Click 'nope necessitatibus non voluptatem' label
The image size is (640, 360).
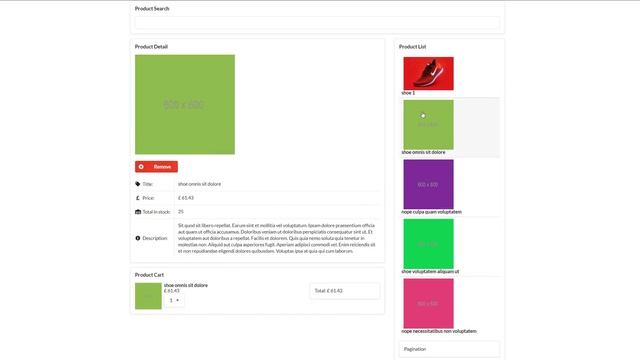point(439,331)
